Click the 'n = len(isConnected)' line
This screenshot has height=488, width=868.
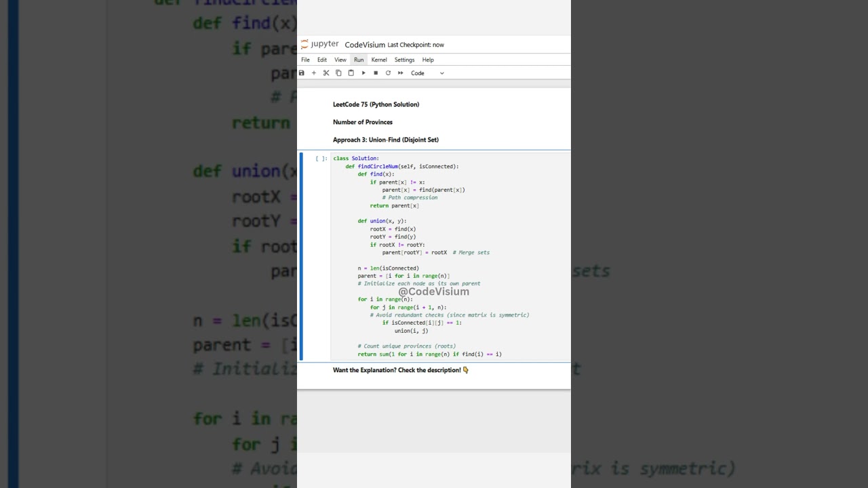pyautogui.click(x=389, y=268)
